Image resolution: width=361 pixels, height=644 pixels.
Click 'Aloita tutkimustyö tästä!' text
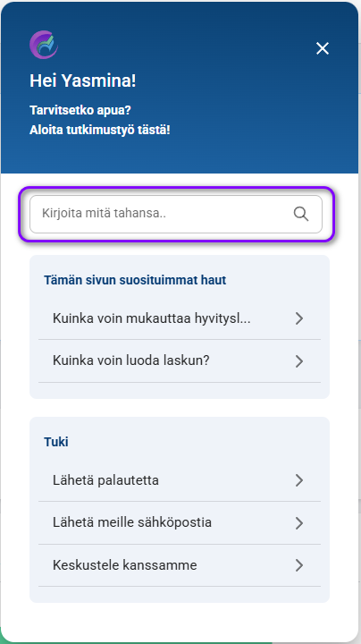click(x=100, y=131)
